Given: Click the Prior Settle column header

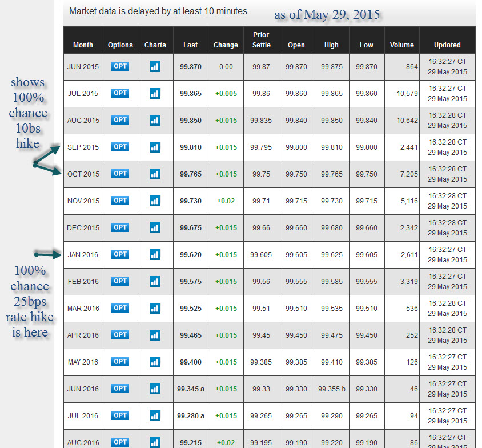Looking at the screenshot, I should [261, 40].
